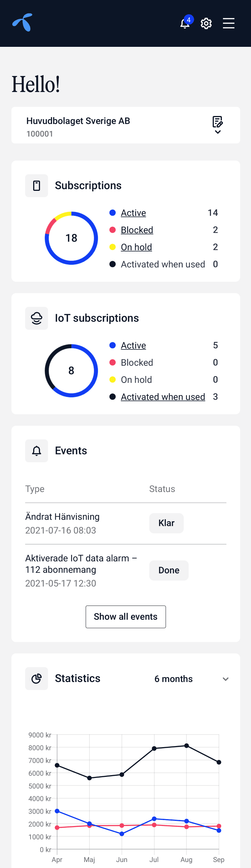Click the Subscriptions phone icon
Image resolution: width=251 pixels, height=868 pixels.
(x=36, y=186)
